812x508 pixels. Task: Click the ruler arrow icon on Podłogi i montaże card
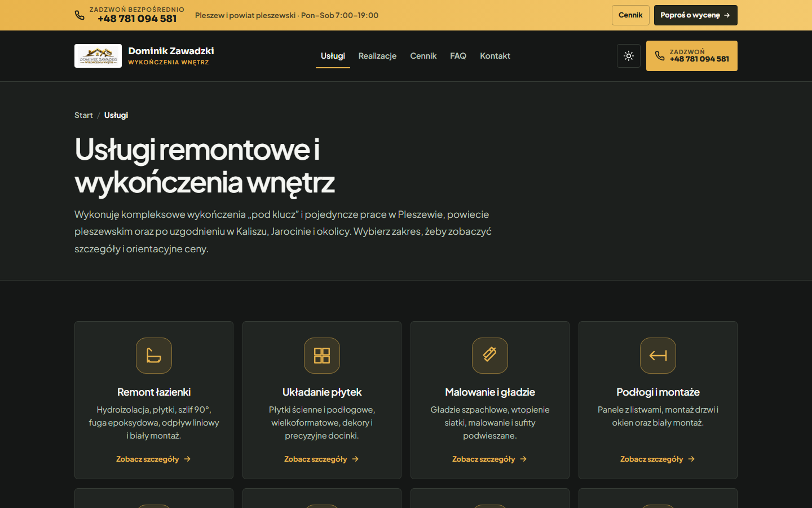point(658,356)
